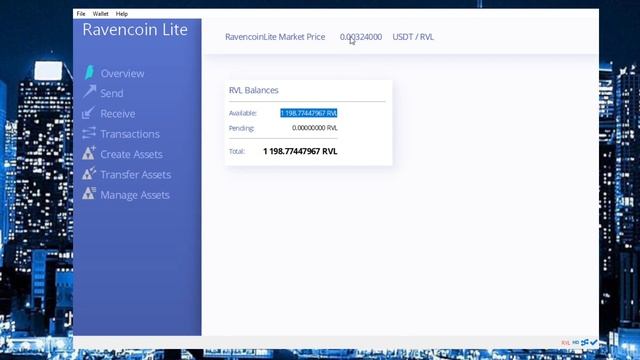Show the Transactions list
This screenshot has height=360, width=640.
130,134
